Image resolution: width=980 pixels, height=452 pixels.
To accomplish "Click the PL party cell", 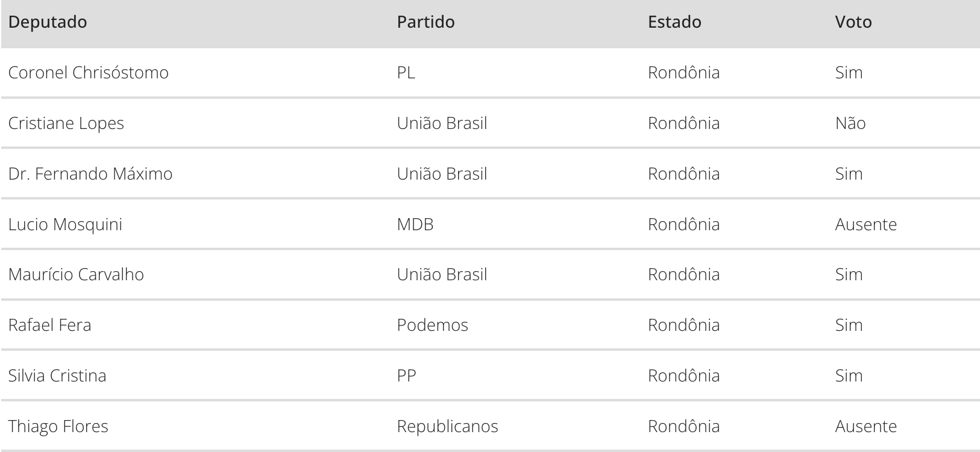I will pos(406,73).
